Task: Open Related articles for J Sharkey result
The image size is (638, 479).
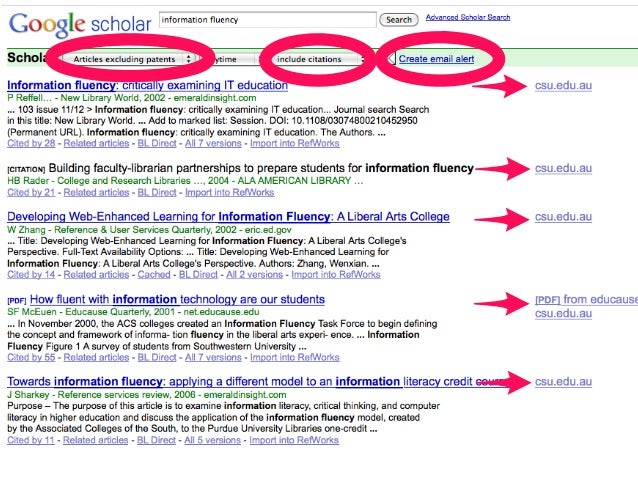Action: (x=96, y=440)
